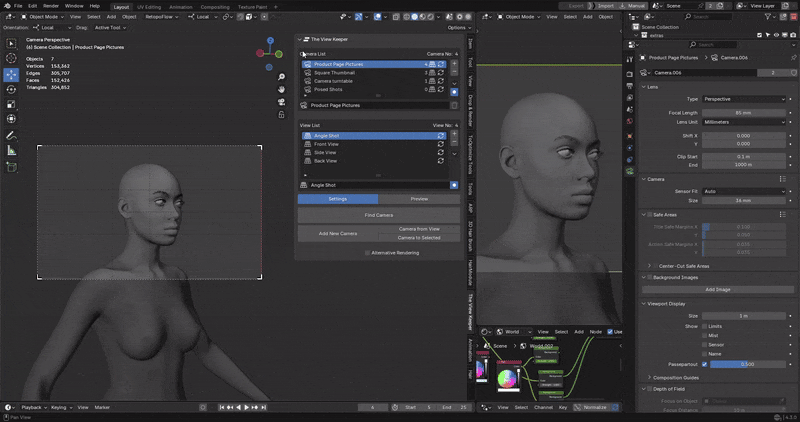The height and width of the screenshot is (422, 800).
Task: Enable the Mist show checkbox
Action: click(705, 335)
